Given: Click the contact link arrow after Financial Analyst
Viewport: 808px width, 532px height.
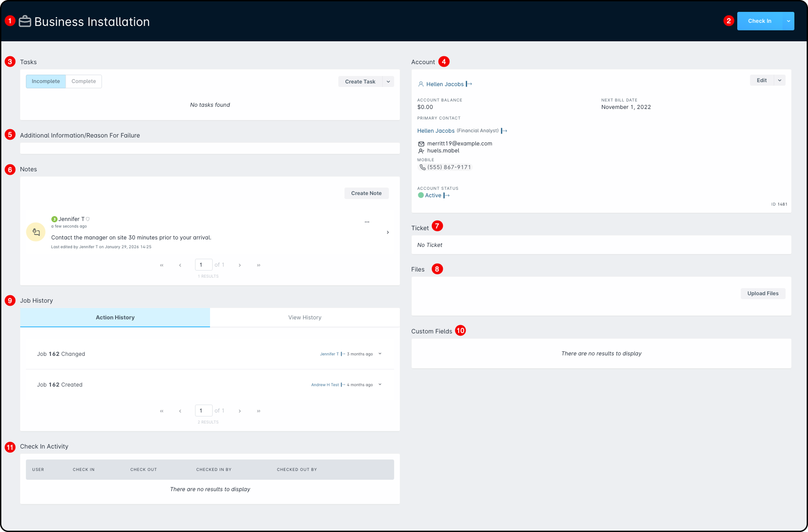Looking at the screenshot, I should pyautogui.click(x=504, y=131).
